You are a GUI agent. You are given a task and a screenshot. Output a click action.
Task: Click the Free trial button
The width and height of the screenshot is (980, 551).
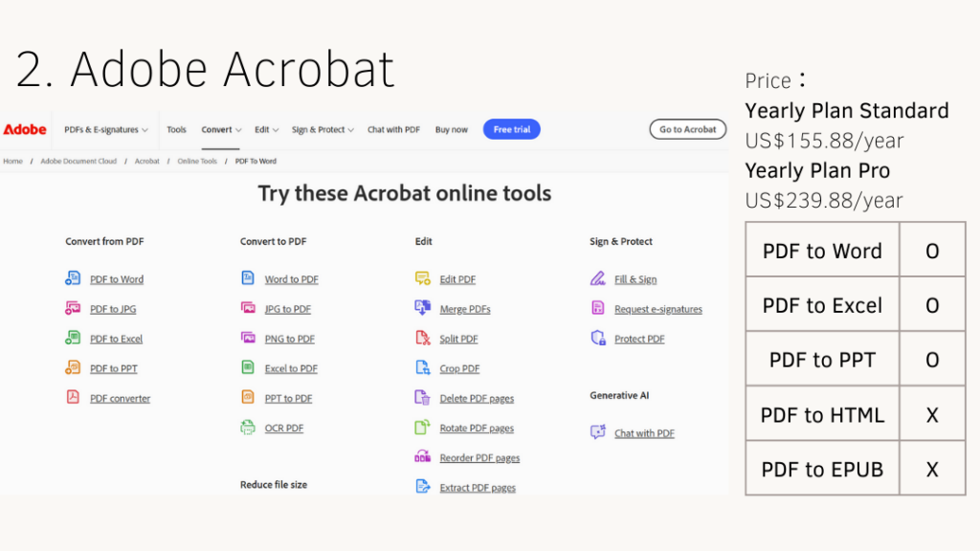pos(511,129)
